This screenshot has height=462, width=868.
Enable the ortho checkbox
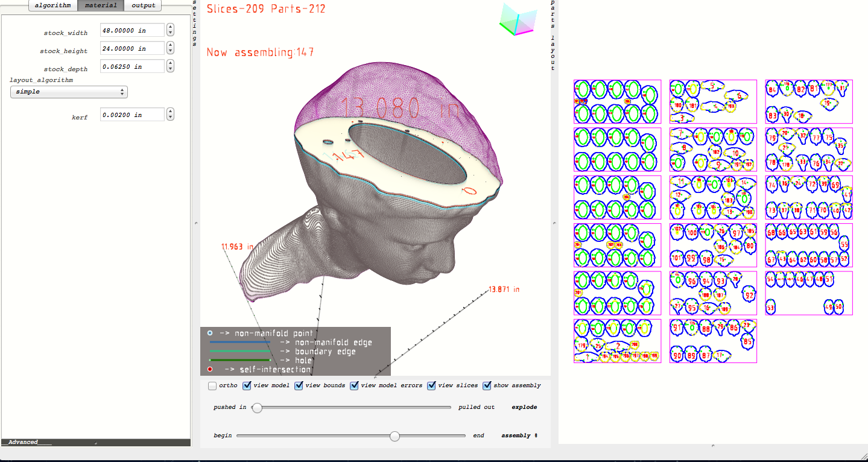pos(212,385)
